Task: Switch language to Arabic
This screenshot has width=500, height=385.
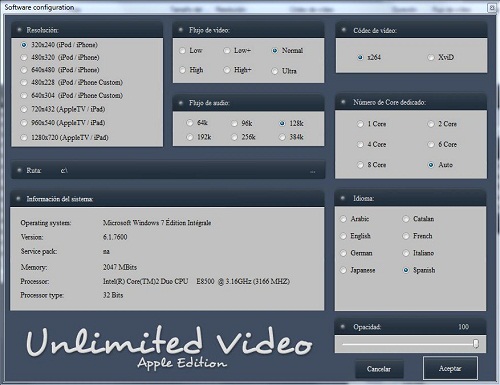Action: pos(343,219)
